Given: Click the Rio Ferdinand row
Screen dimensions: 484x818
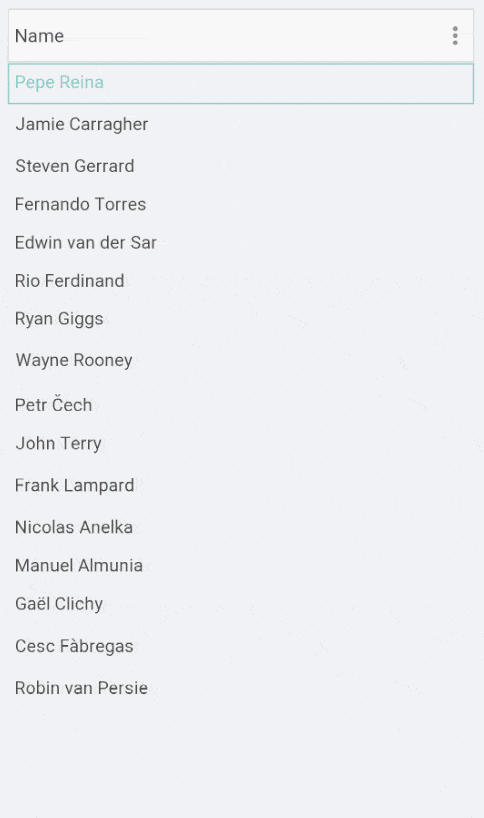Looking at the screenshot, I should point(241,281).
